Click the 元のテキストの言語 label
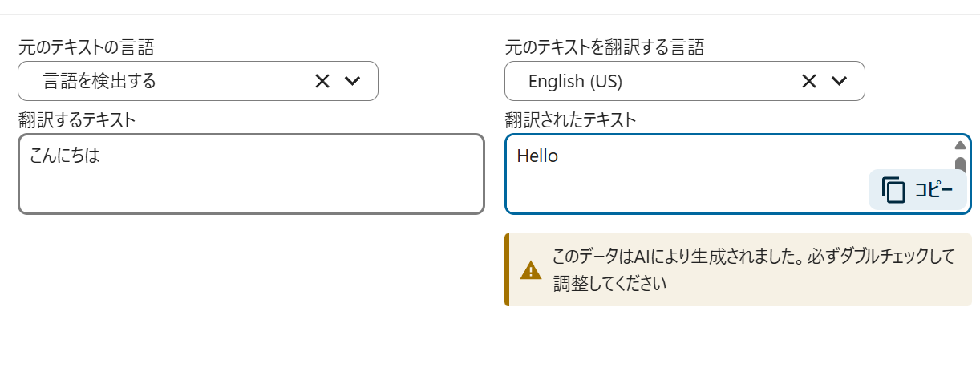The height and width of the screenshot is (368, 980). [86, 47]
